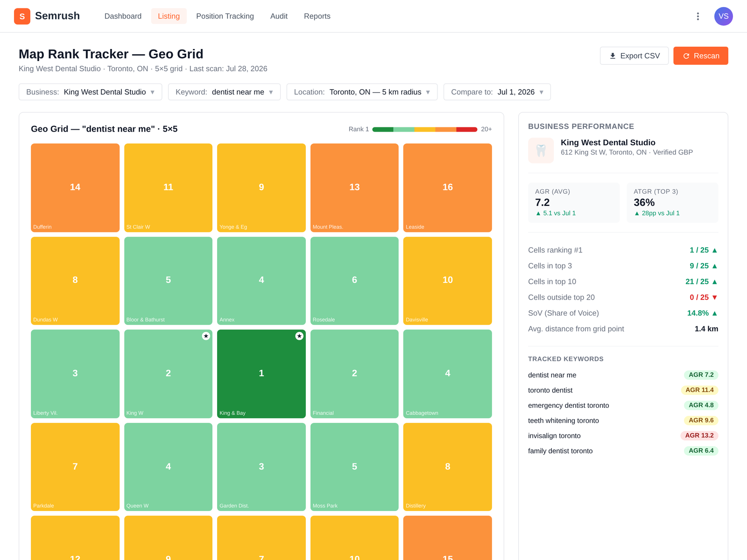Select the Yonge & Eg grid cell

click(261, 188)
